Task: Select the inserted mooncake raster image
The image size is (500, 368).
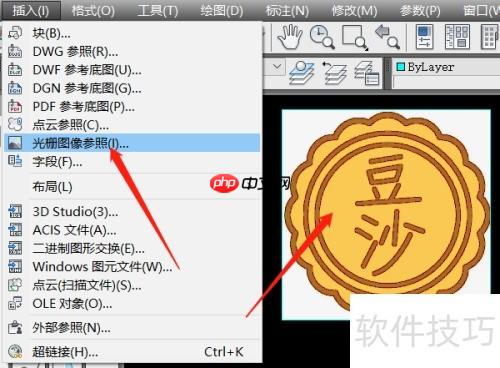Action: (x=386, y=213)
